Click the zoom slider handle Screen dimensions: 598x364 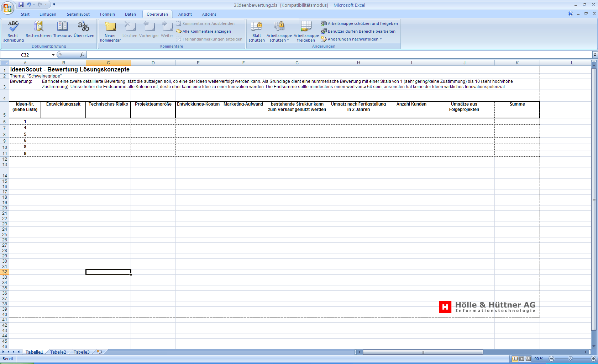[570, 359]
